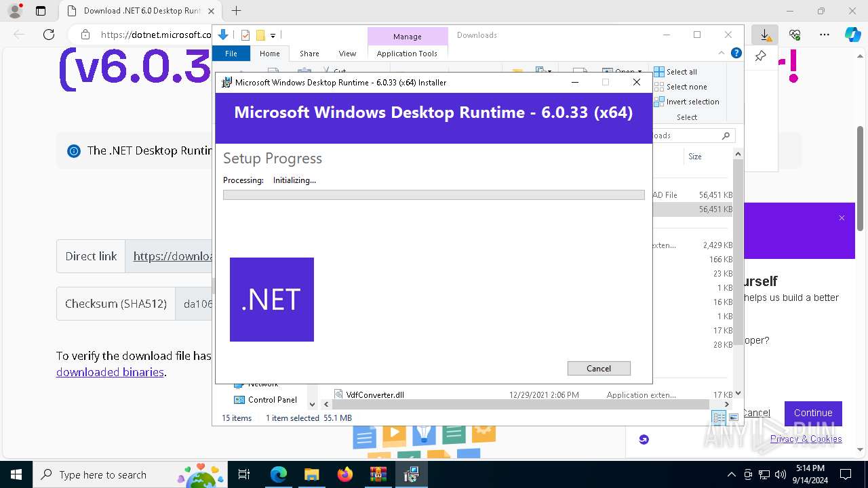The image size is (868, 488).
Task: Click Select none in Explorer ribbon
Action: pos(680,87)
